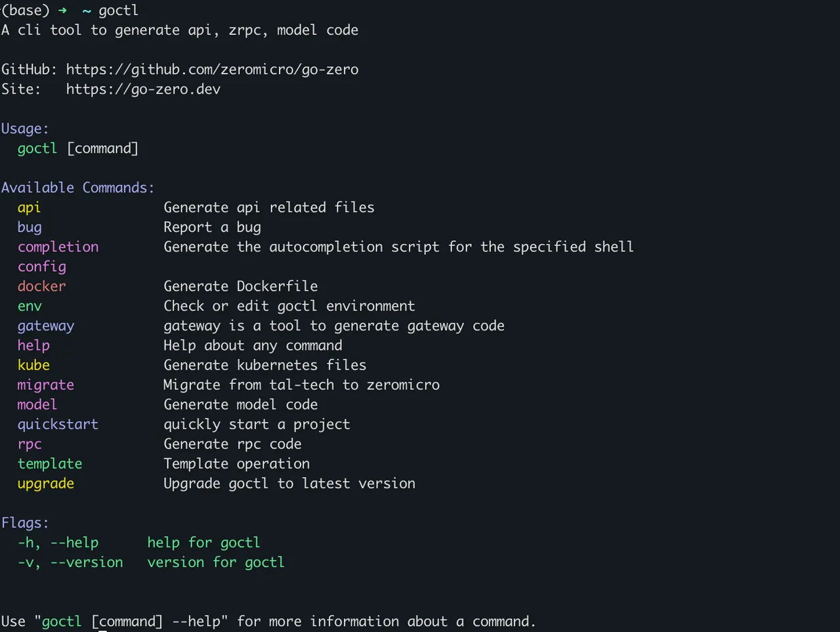Select the rpc command entry
This screenshot has width=840, height=632.
click(x=30, y=444)
